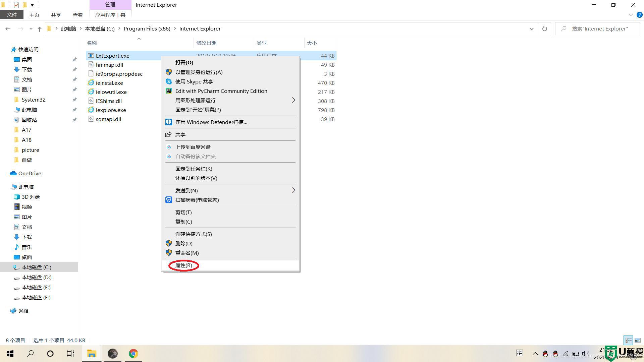Click the refresh button next to address bar
This screenshot has width=644, height=362.
(x=545, y=29)
